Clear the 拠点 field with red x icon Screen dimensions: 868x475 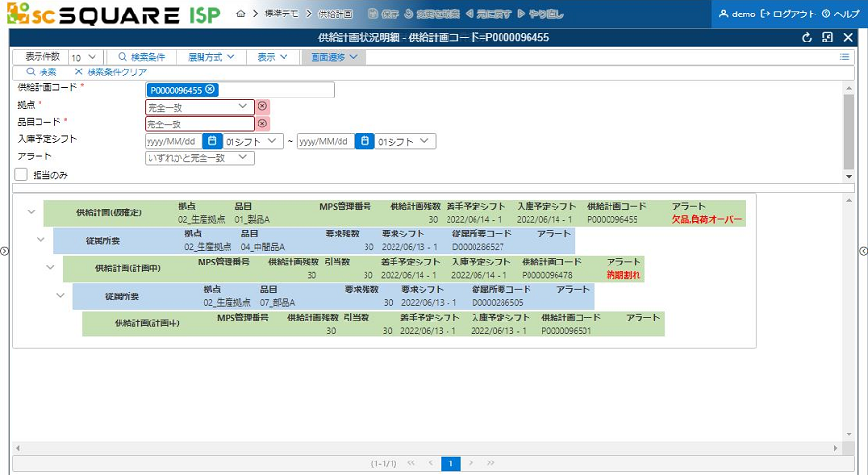(262, 106)
